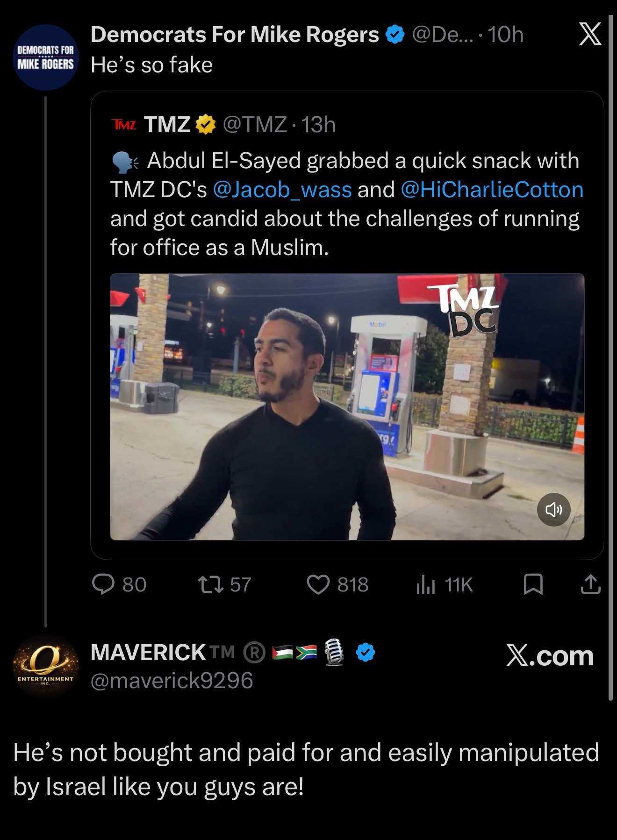Unmute the video with the speaker icon
Viewport: 617px width, 840px height.
point(554,509)
